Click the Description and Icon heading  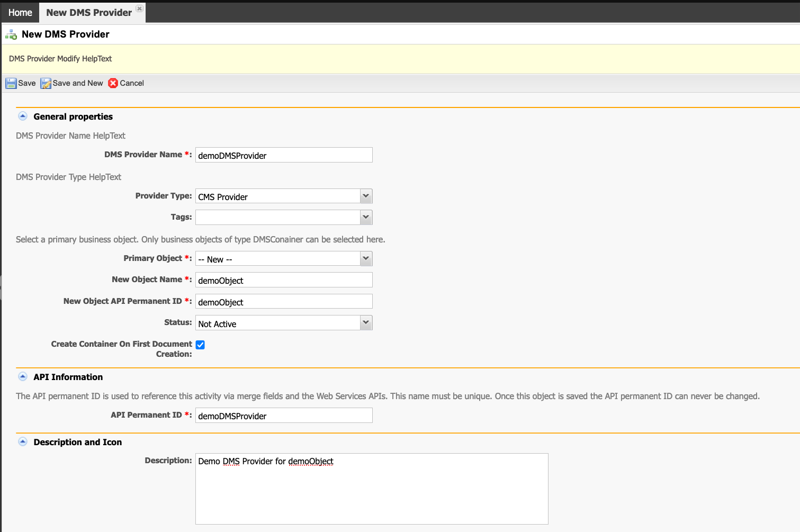78,442
